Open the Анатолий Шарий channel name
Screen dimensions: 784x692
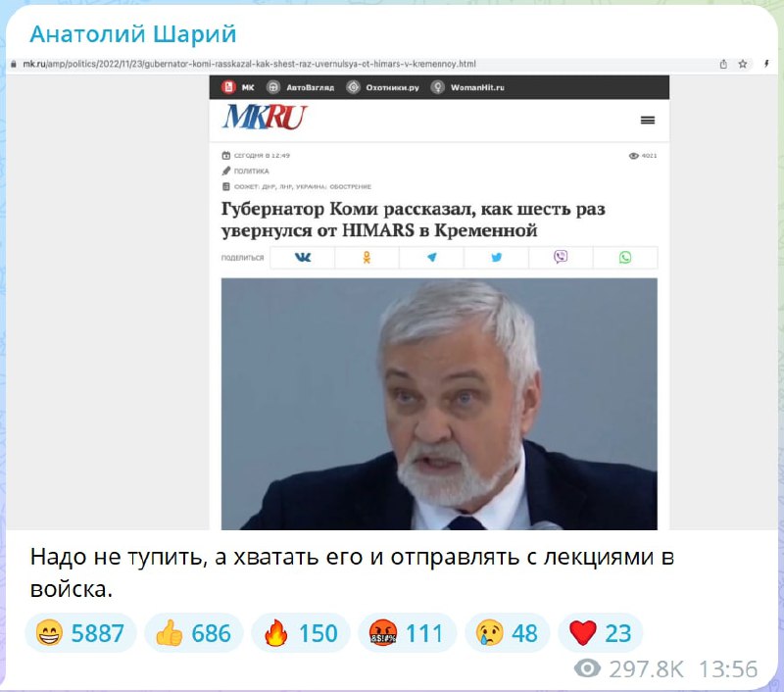[x=132, y=34]
